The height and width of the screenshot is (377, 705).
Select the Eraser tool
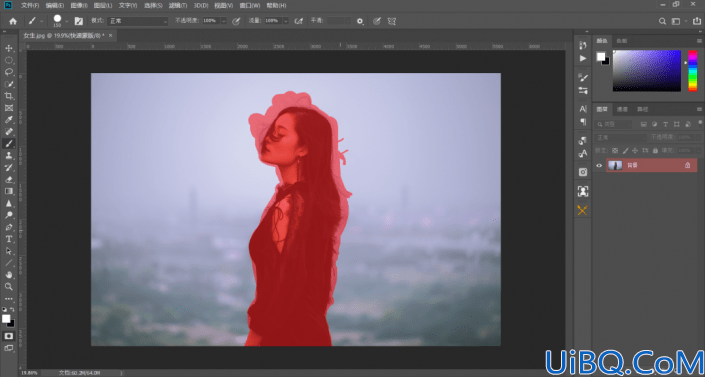click(x=9, y=180)
